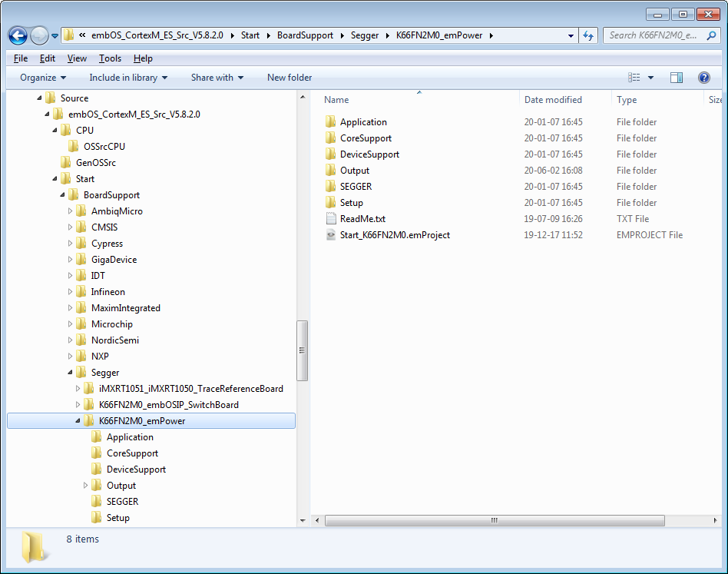The width and height of the screenshot is (728, 574).
Task: Open the View menu
Action: [77, 58]
